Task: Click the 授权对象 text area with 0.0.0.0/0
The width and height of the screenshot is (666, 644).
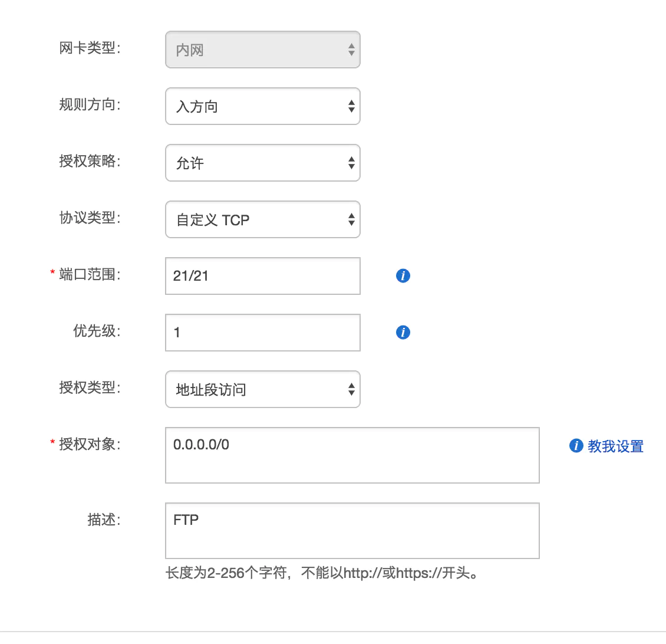Action: pyautogui.click(x=352, y=455)
